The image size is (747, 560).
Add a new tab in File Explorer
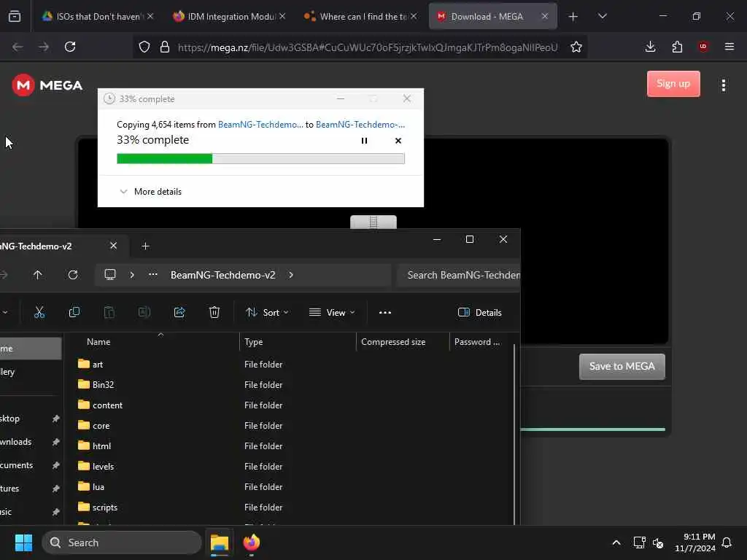click(145, 246)
